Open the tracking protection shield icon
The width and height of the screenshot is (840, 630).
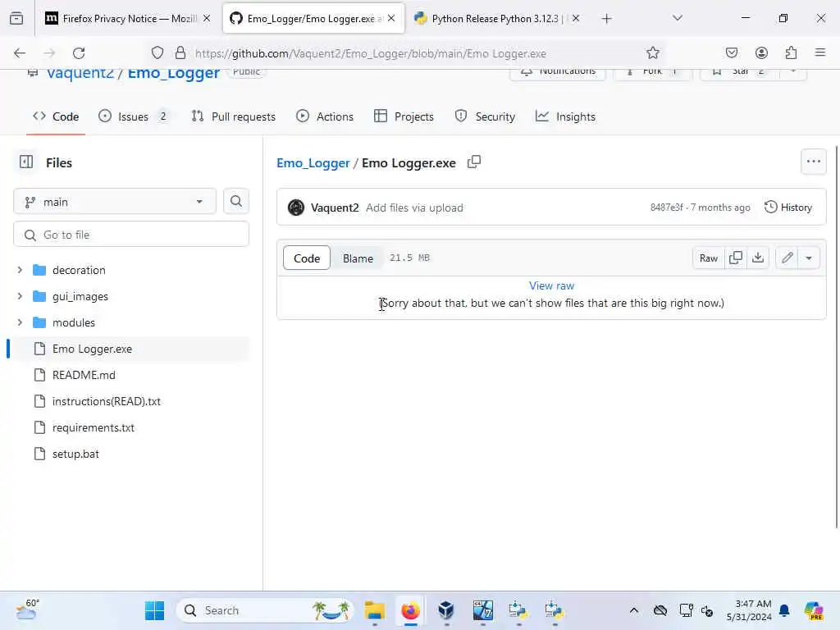(x=157, y=53)
